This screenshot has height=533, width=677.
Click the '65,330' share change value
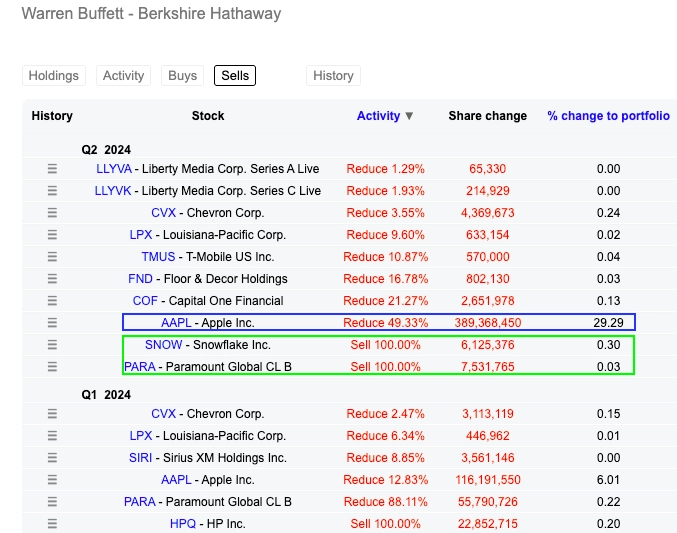click(487, 168)
